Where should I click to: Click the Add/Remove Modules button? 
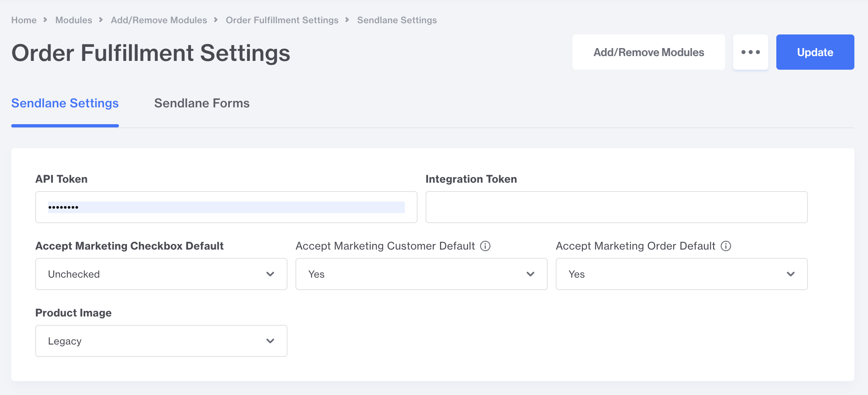[649, 52]
